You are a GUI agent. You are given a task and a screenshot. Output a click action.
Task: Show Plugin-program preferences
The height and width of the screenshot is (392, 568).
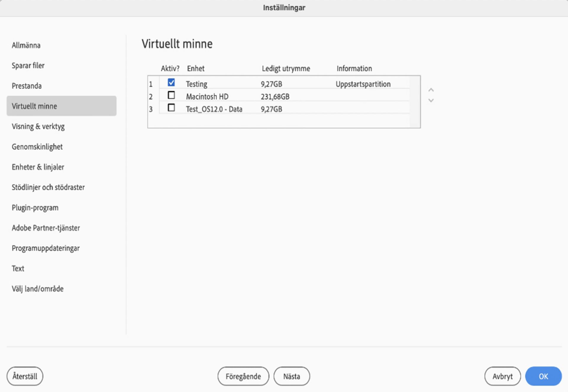pyautogui.click(x=35, y=208)
